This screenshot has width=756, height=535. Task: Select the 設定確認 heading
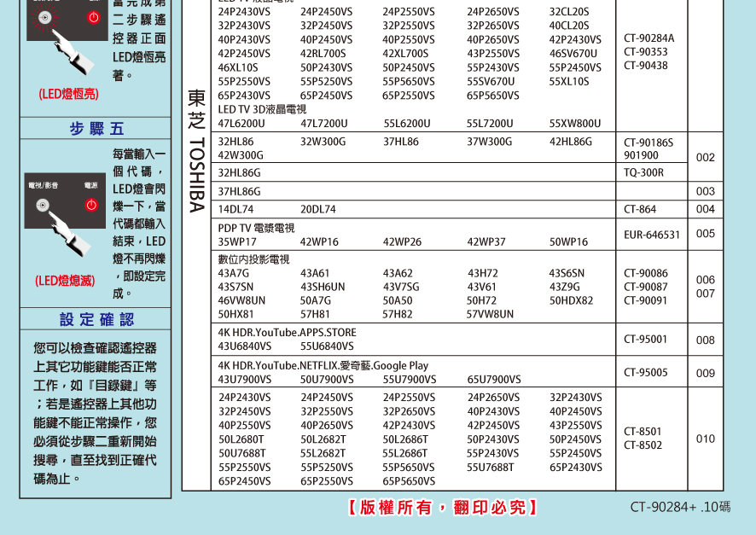point(96,319)
